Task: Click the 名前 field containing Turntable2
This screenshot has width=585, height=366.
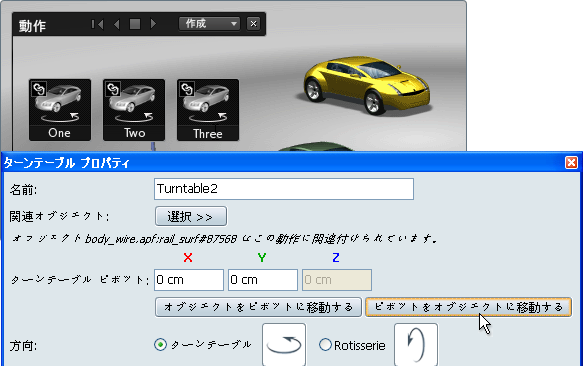Action: point(284,189)
